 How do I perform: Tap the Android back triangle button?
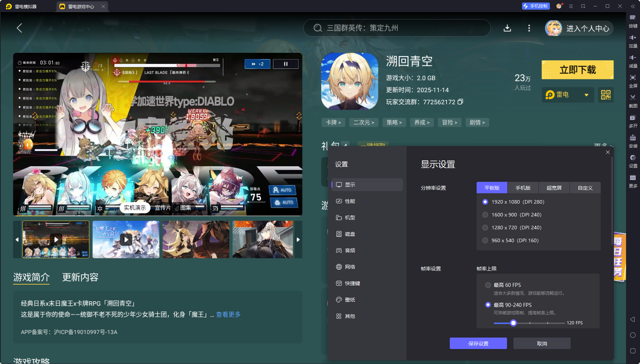[x=632, y=319]
